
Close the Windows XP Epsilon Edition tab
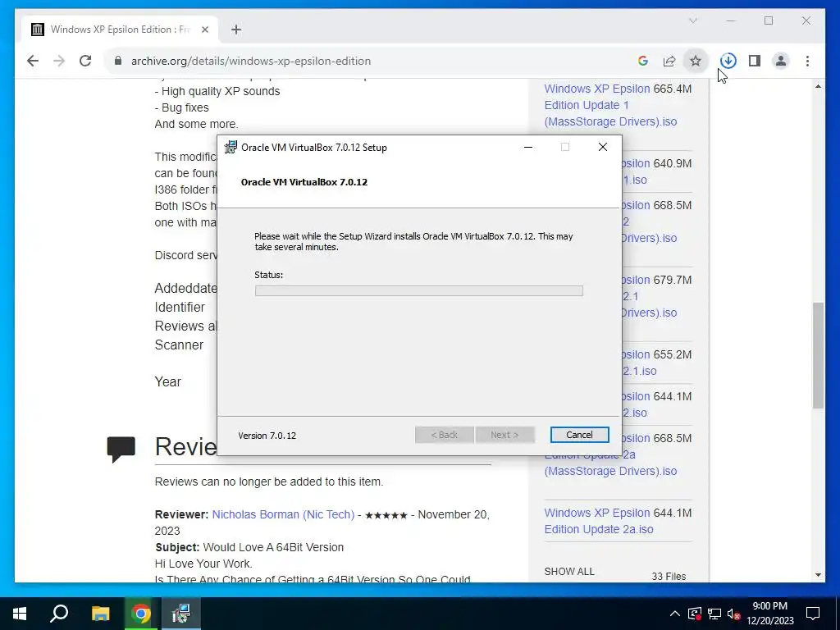pos(204,30)
